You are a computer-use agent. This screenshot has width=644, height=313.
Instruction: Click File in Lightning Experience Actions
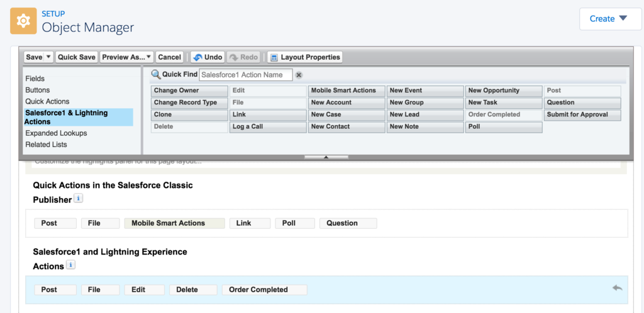coord(100,290)
